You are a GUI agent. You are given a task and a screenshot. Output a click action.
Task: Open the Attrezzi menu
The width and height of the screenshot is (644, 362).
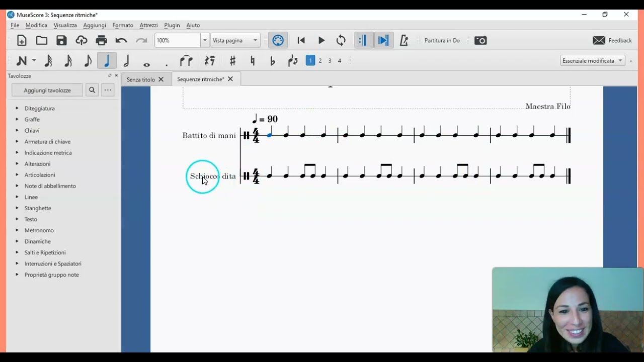click(148, 25)
